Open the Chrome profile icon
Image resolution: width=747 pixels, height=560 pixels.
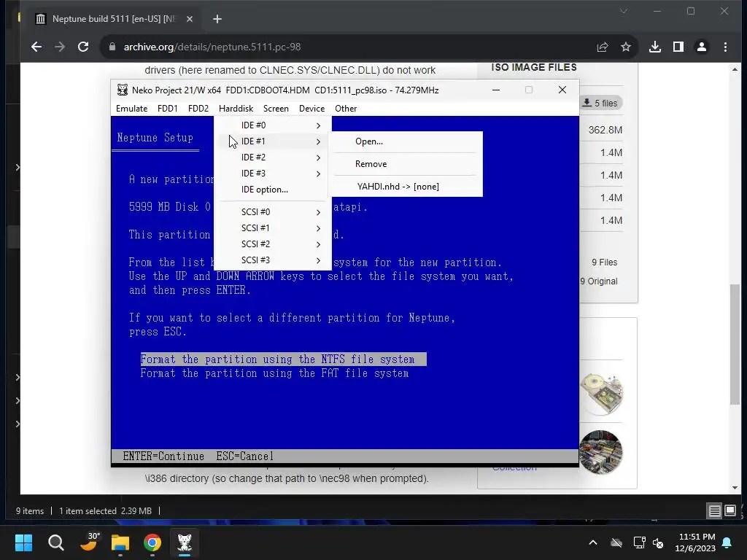coord(702,47)
